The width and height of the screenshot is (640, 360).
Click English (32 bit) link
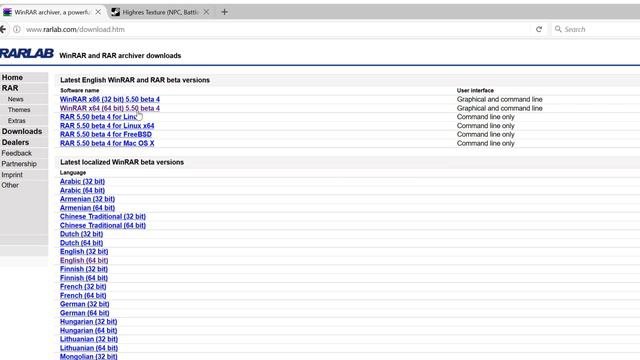tap(84, 251)
